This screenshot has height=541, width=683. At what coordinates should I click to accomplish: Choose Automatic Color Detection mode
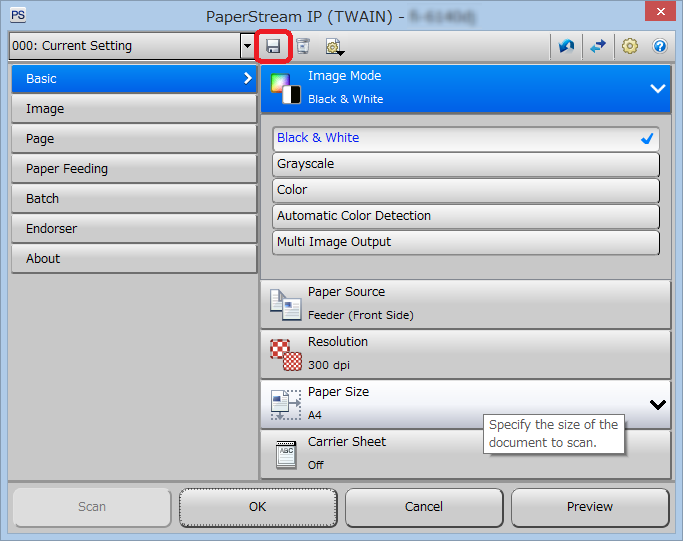click(x=466, y=216)
